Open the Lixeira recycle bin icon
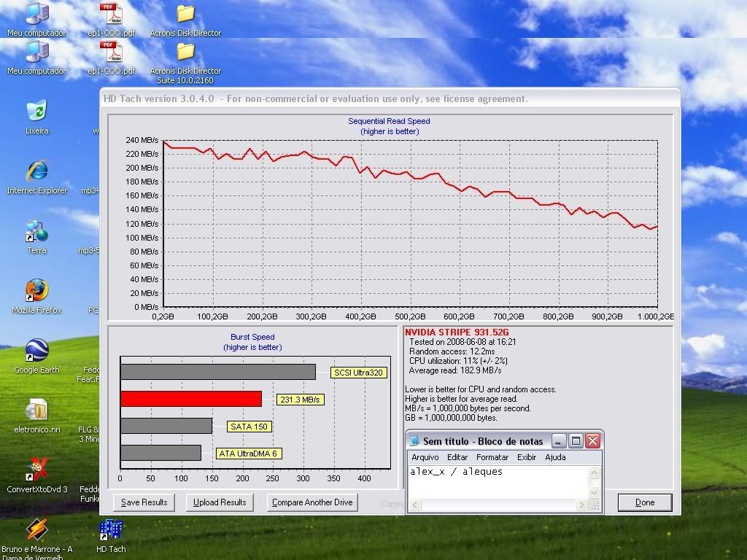 [36, 112]
